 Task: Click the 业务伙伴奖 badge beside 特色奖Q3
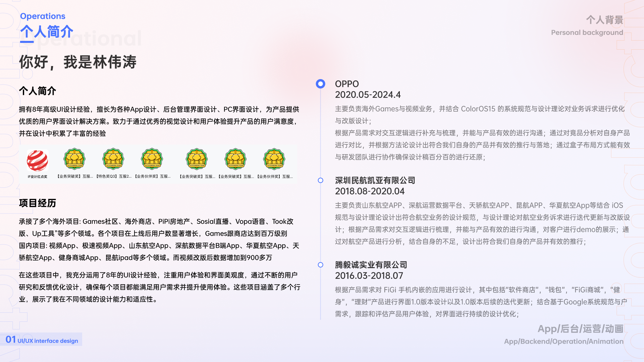(x=152, y=159)
